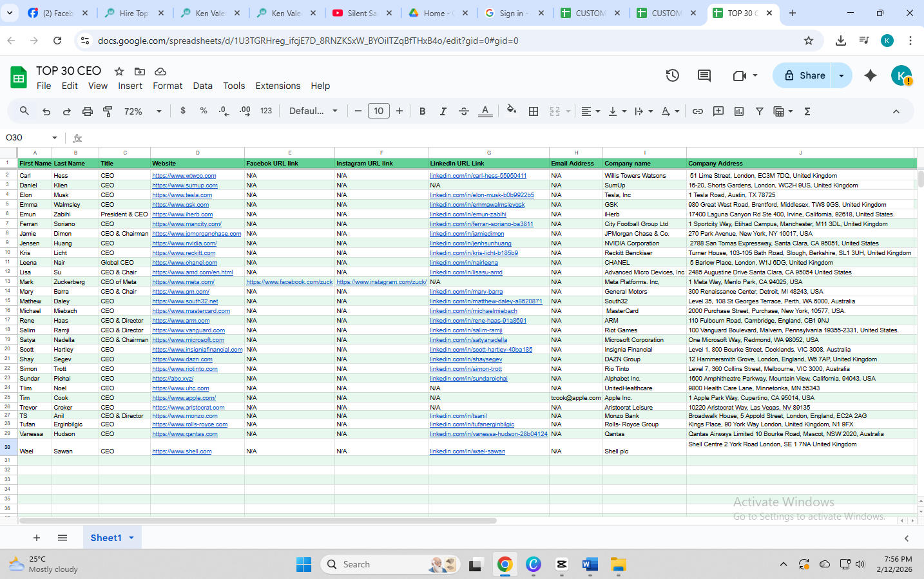Increase decimal places
The image size is (924, 579).
(245, 111)
